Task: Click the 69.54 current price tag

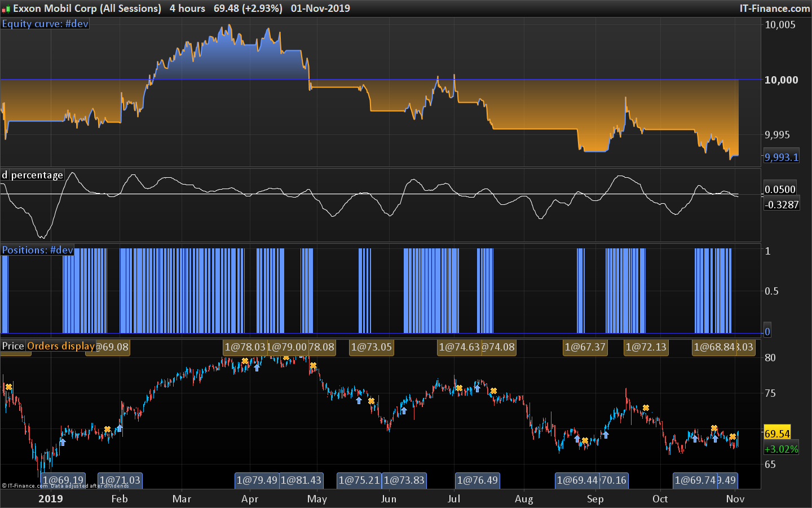Action: click(x=777, y=434)
